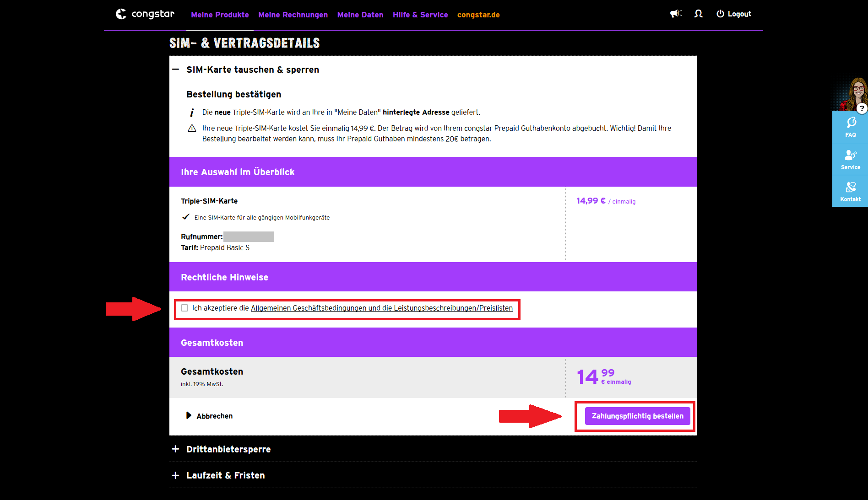This screenshot has width=868, height=500.
Task: Open Meine Produkte menu
Action: tap(220, 15)
